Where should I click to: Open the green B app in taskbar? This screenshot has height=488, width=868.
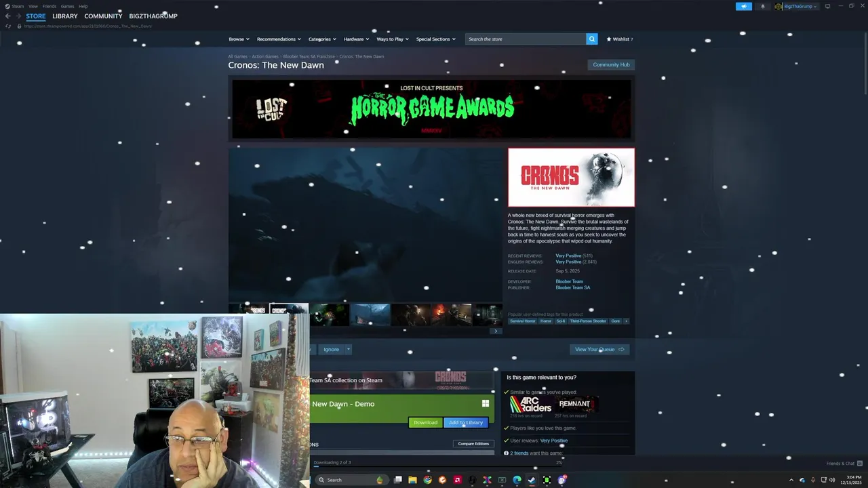[547, 480]
